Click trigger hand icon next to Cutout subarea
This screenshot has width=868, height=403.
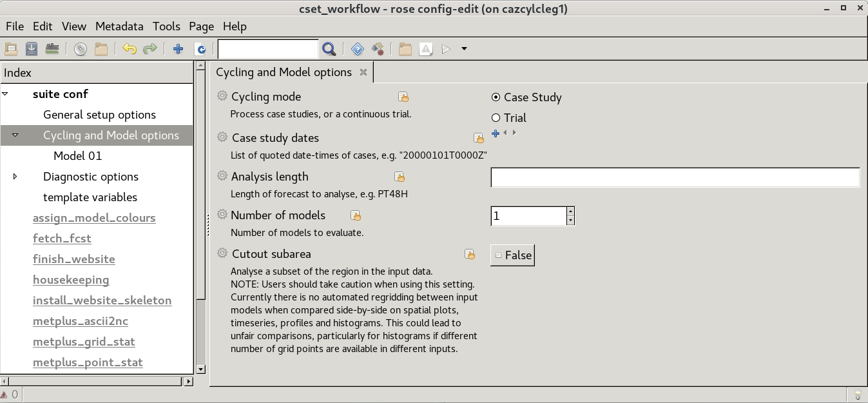point(470,255)
